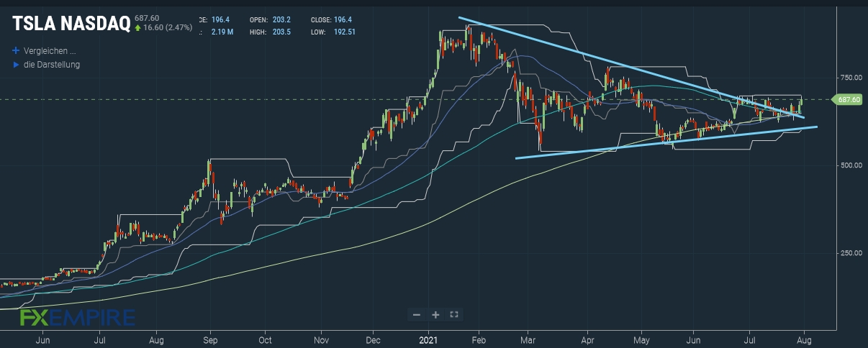Click the volume value 2.19 M
The image size is (868, 348).
point(223,32)
